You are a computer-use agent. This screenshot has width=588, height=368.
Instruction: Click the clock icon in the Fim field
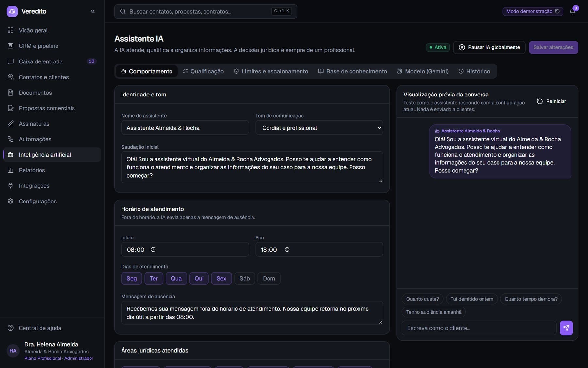coord(287,250)
